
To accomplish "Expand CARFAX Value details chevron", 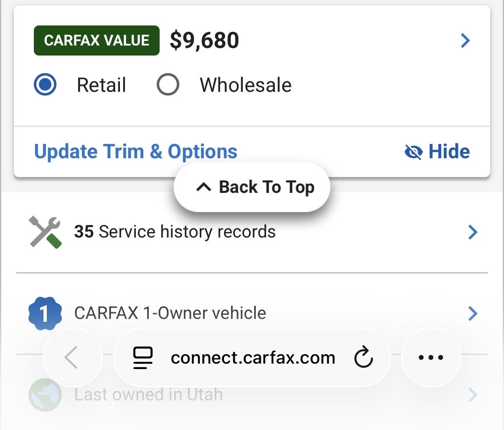I will [x=465, y=40].
